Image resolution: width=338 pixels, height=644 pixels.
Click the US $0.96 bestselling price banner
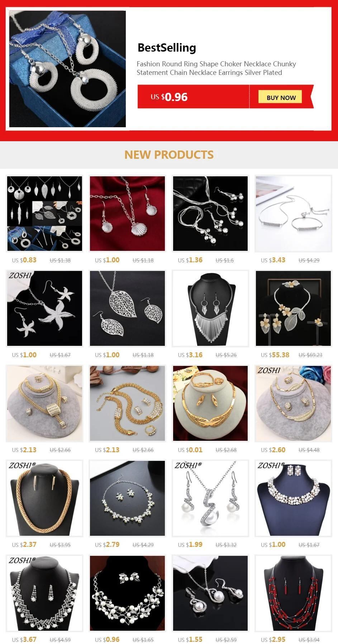point(194,97)
